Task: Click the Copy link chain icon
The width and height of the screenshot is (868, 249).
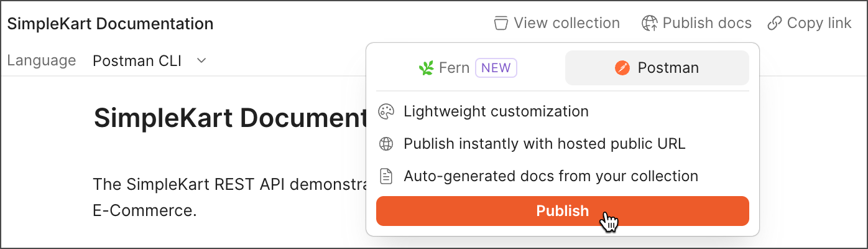Action: 774,24
